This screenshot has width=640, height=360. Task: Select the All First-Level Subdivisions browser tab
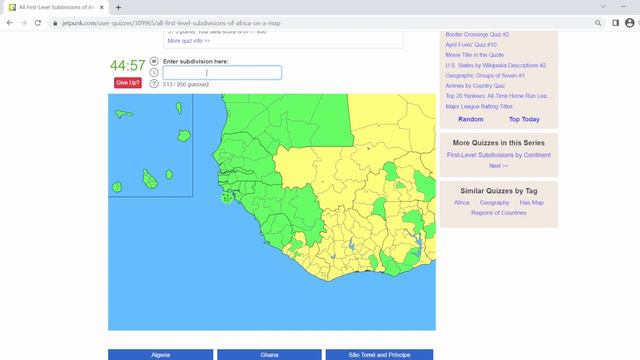[x=57, y=7]
